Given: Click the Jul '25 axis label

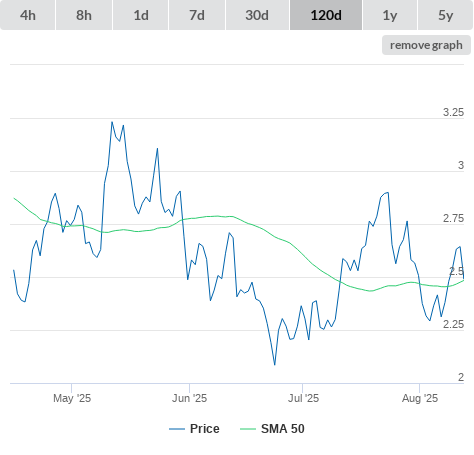Looking at the screenshot, I should point(303,398).
